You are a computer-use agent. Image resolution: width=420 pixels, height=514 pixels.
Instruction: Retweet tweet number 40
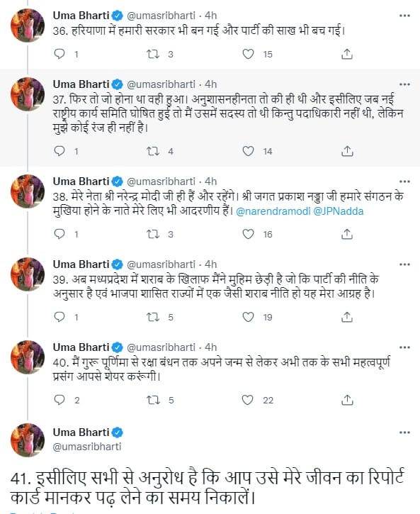point(153,400)
